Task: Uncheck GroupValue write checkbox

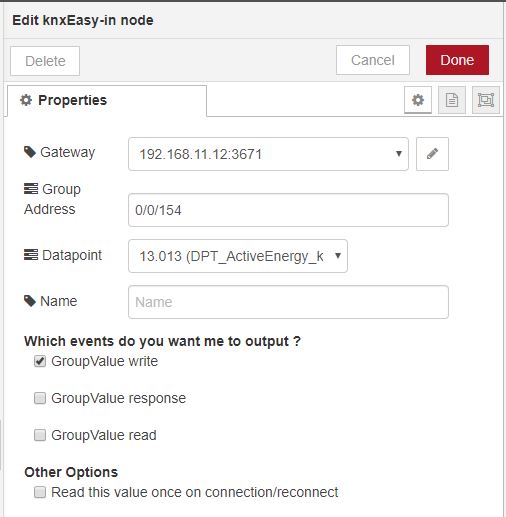Action: coord(40,361)
